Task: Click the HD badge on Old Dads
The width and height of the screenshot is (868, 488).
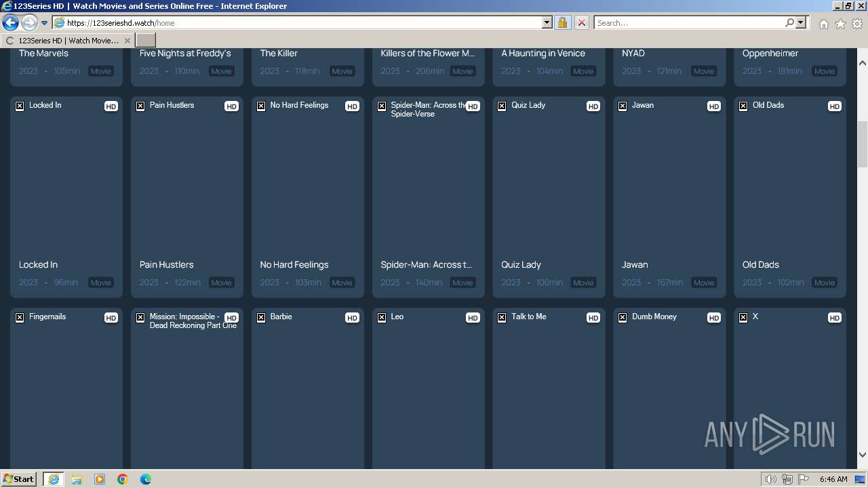Action: [835, 106]
